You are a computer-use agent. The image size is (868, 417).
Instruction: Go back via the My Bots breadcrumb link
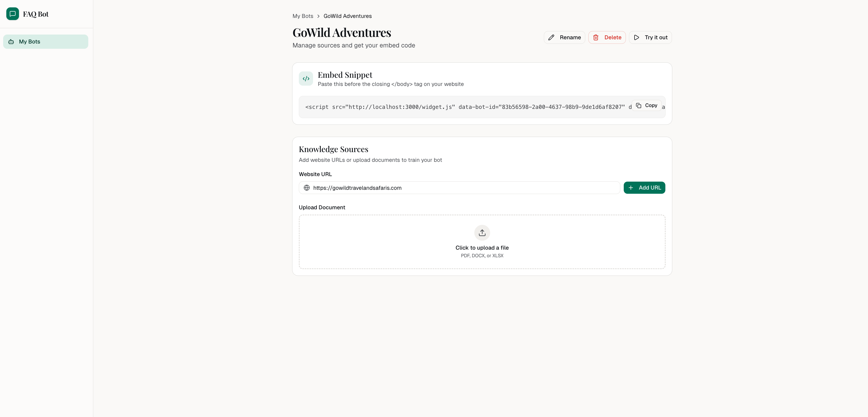303,16
